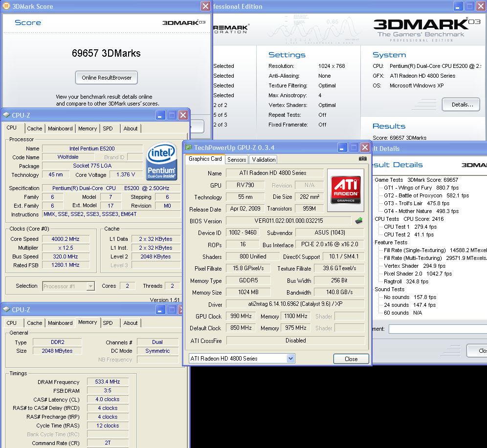The height and width of the screenshot is (448, 487).
Task: Select GT4 - Mother Nature result
Action: coord(421,211)
